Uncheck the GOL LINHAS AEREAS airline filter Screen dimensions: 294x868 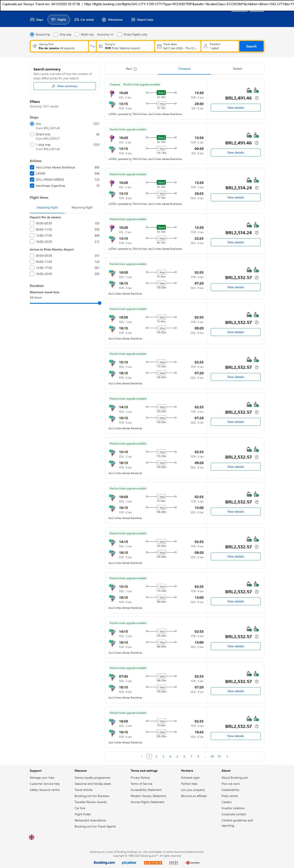pos(32,180)
